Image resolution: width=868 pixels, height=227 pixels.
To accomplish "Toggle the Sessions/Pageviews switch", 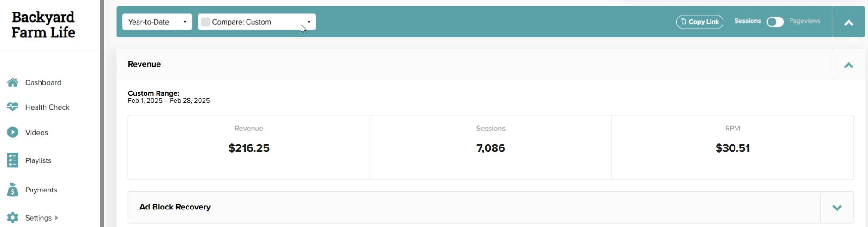I will coord(775,22).
